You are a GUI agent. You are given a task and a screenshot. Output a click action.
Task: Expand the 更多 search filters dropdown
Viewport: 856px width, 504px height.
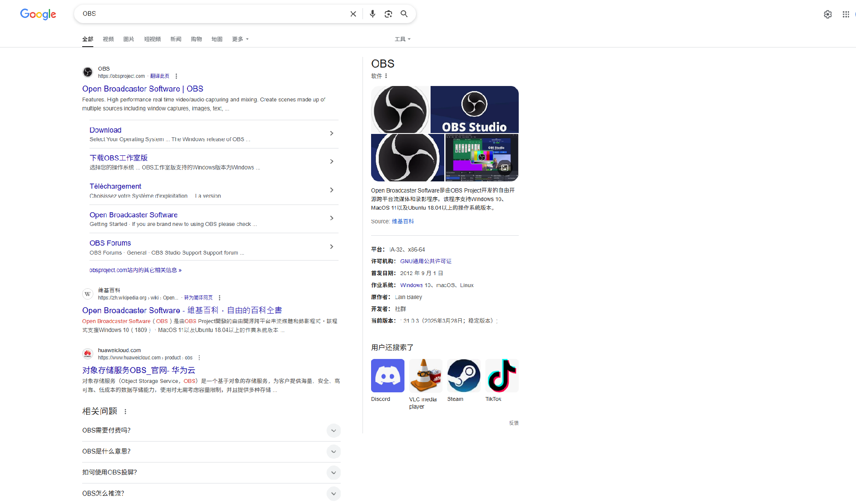point(240,39)
